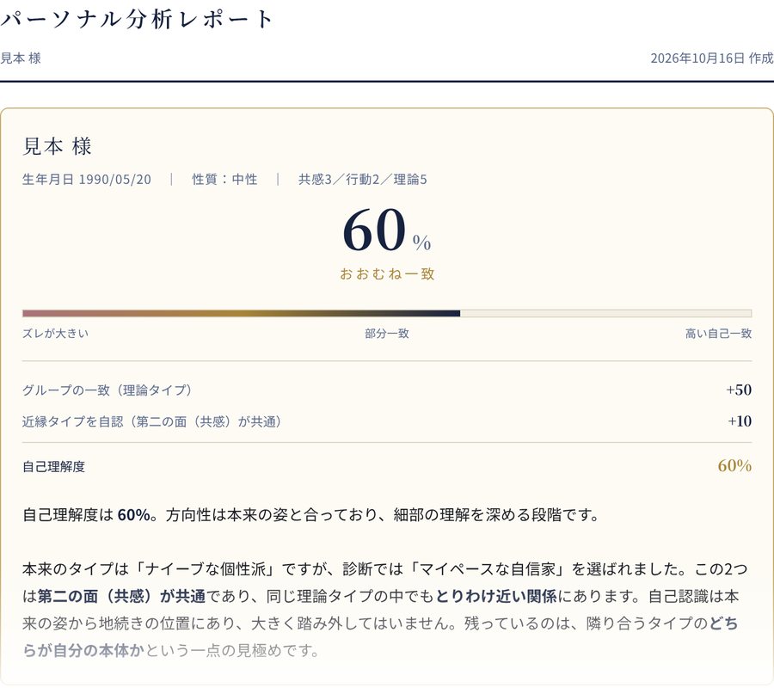Click the 部分一致 scale label
Viewport: 774px width, 700px height.
point(387,334)
